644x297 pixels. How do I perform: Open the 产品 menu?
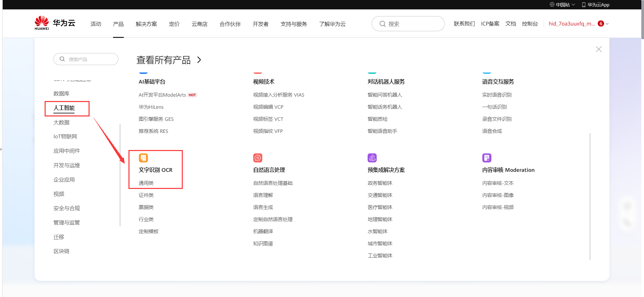[118, 24]
